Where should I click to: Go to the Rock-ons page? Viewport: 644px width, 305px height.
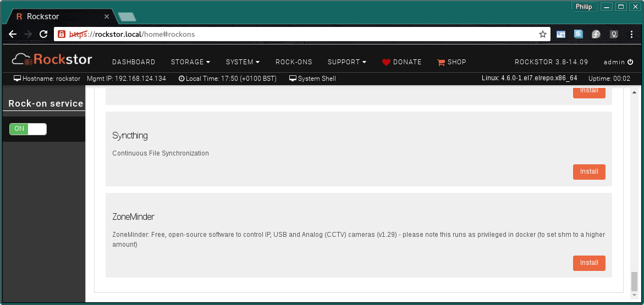(294, 62)
